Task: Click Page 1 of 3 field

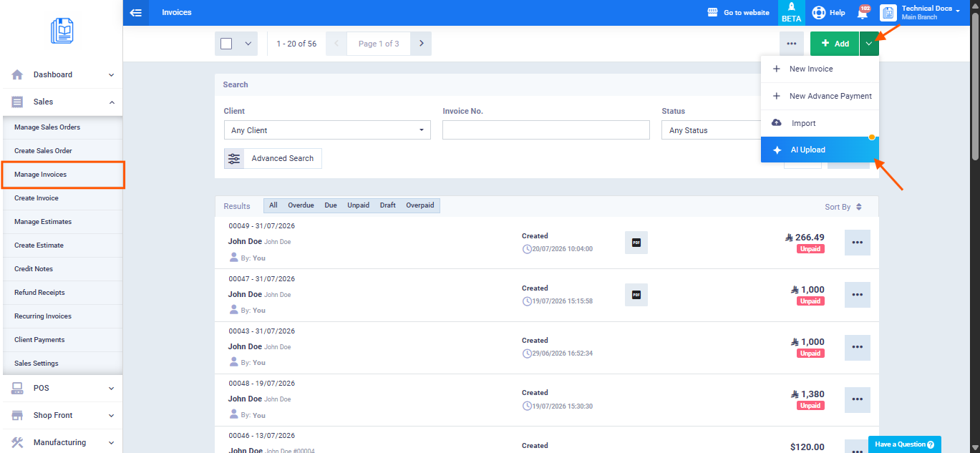Action: (379, 44)
